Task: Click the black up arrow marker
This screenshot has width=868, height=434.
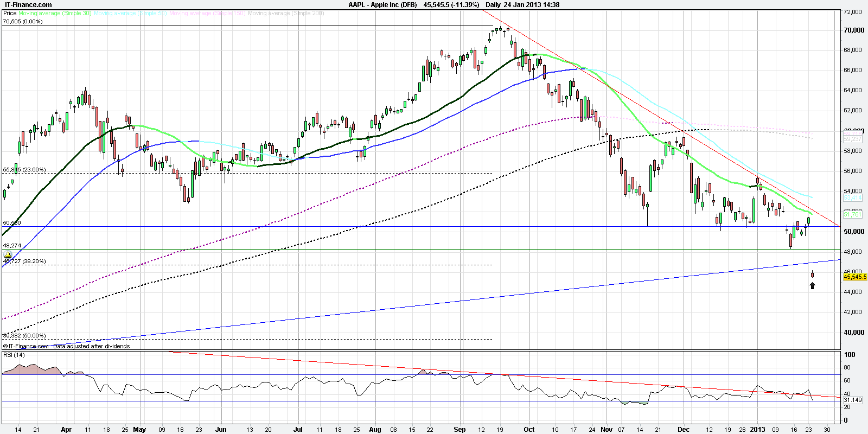Action: pos(812,285)
